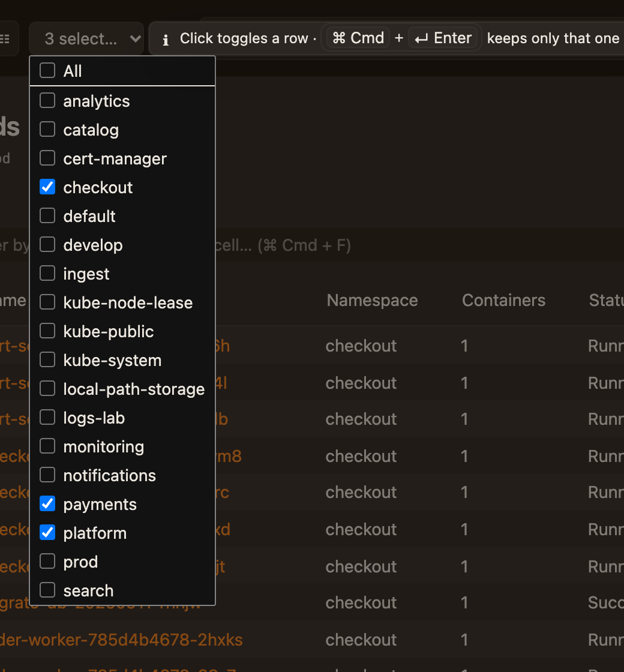The width and height of the screenshot is (624, 672).
Task: Check the kube-public namespace
Action: pyautogui.click(x=47, y=331)
